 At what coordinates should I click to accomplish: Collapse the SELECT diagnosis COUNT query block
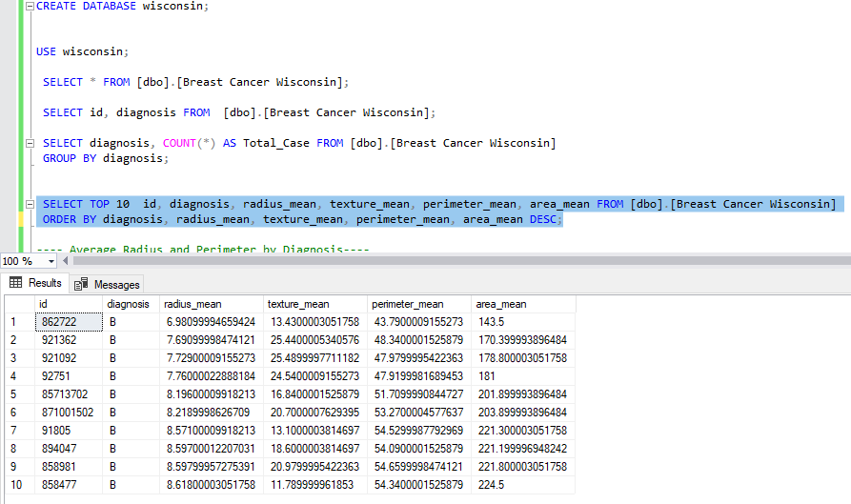click(30, 143)
